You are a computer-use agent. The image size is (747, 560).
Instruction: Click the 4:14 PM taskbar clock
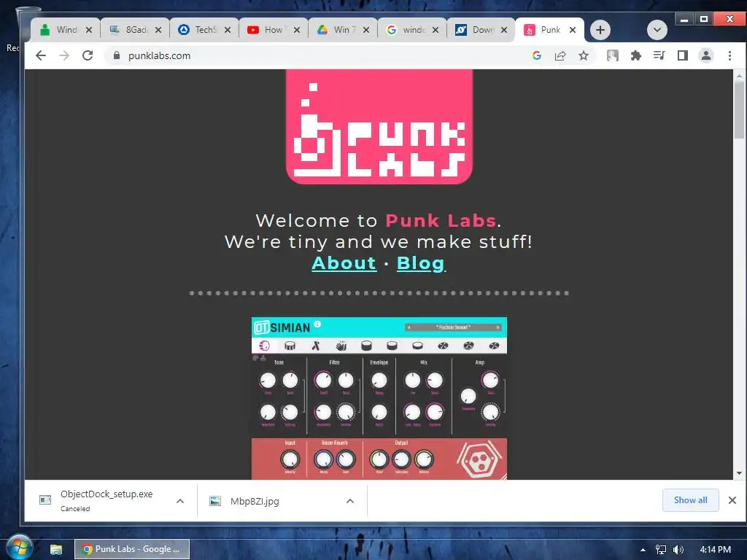tap(715, 550)
